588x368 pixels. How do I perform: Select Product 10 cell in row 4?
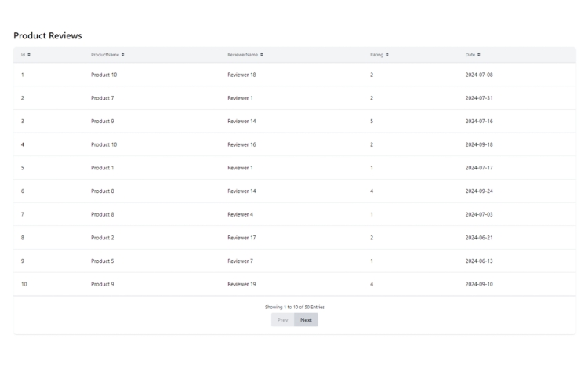coord(103,144)
